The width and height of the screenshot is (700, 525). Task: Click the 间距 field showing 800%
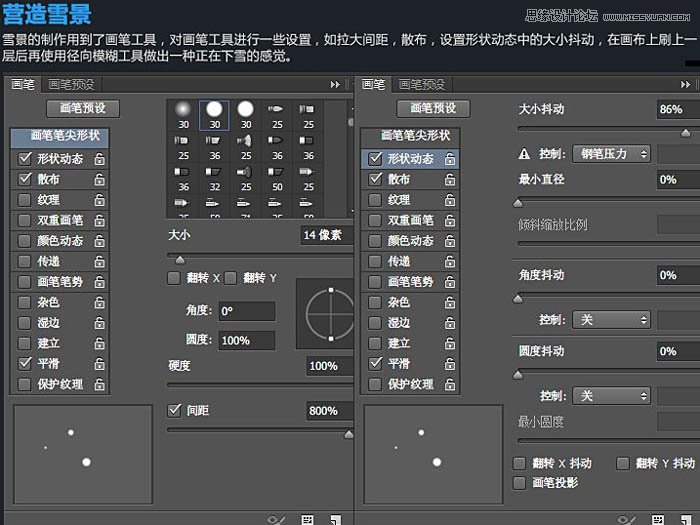click(x=329, y=411)
